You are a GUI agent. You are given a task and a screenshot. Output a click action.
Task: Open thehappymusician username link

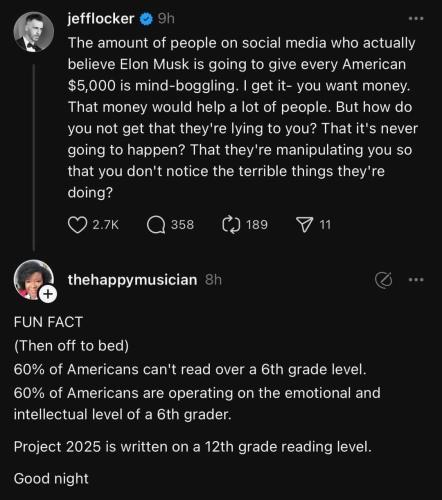[x=132, y=280]
